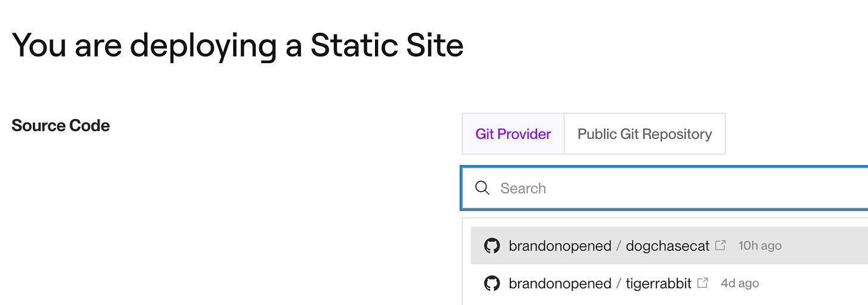
Task: Click the 4d ago timestamp
Action: click(x=740, y=283)
